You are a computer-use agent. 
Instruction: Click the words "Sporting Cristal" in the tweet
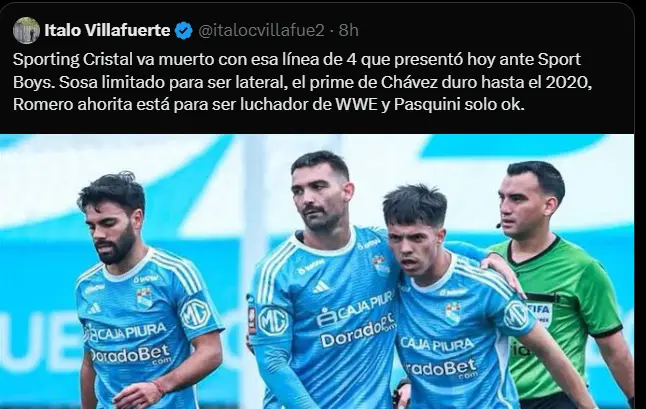click(x=72, y=60)
